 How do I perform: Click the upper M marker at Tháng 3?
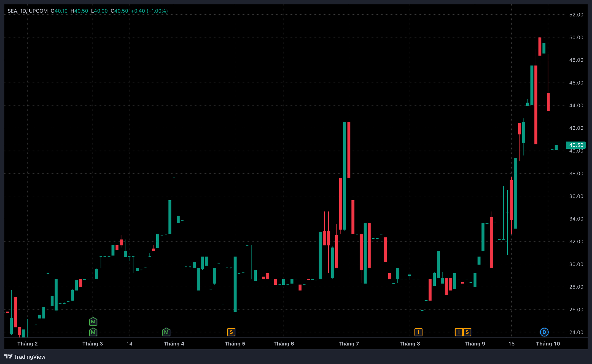93,321
